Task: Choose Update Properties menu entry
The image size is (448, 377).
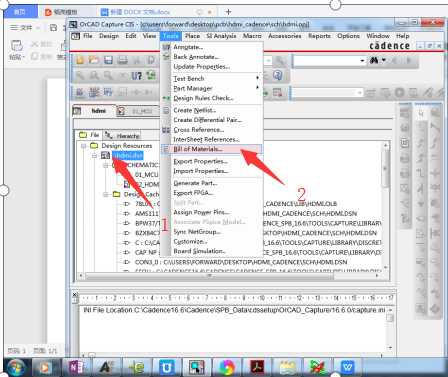Action: (x=212, y=66)
